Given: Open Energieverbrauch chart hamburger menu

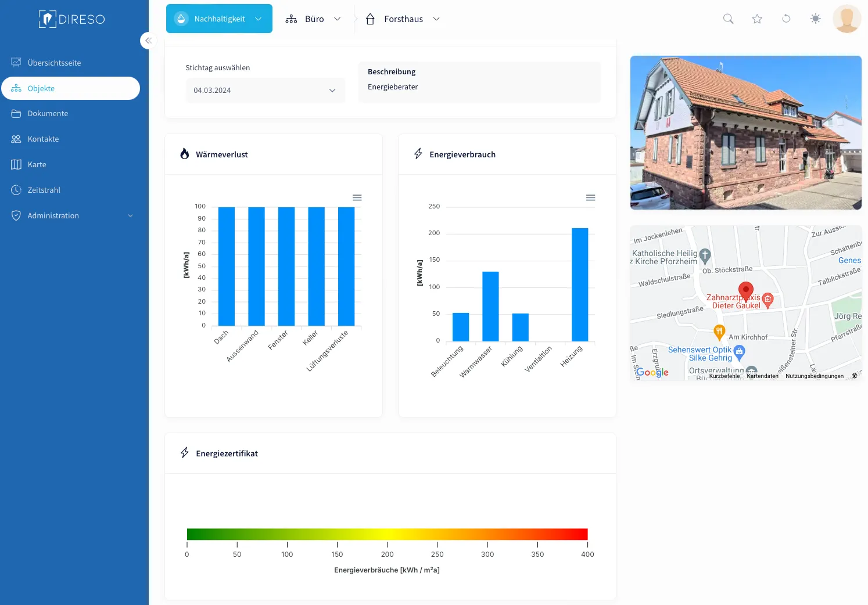Looking at the screenshot, I should click(x=591, y=198).
